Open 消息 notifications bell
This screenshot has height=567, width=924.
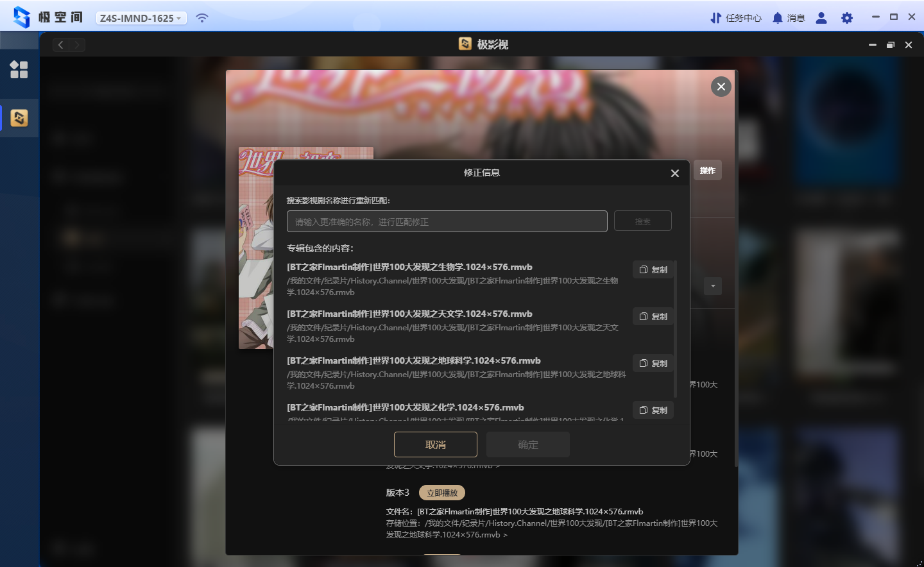coord(789,18)
